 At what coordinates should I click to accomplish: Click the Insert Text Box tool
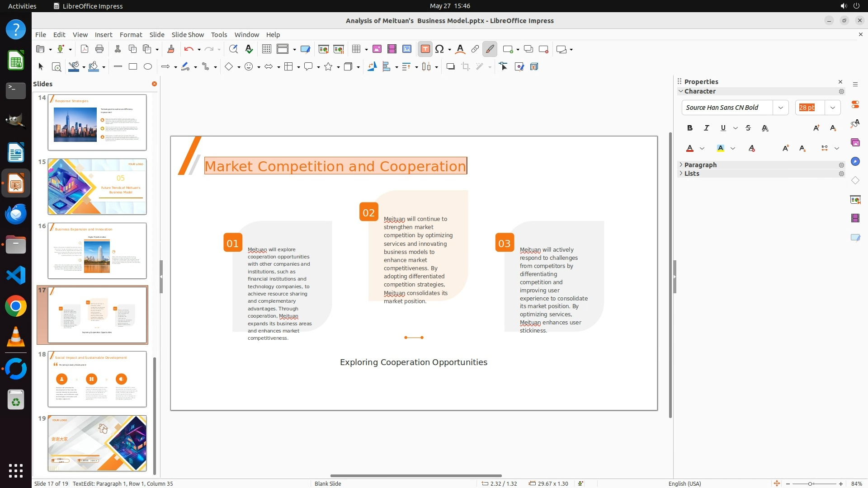pyautogui.click(x=425, y=49)
